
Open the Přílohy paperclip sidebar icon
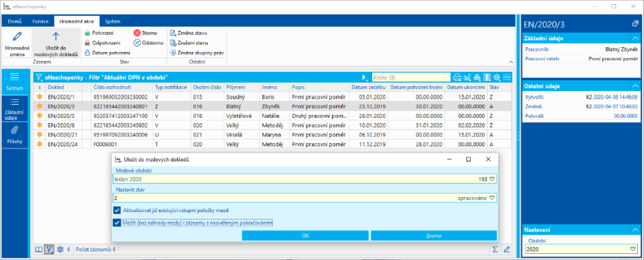point(14,131)
